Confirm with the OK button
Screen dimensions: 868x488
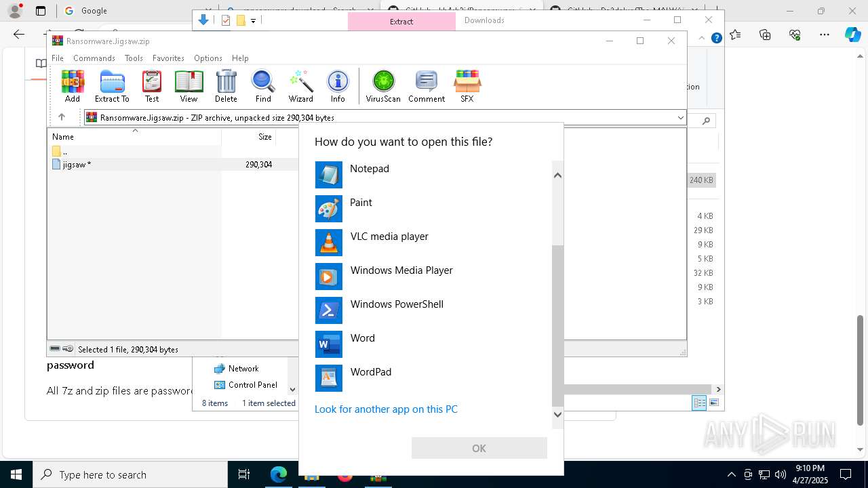coord(479,448)
